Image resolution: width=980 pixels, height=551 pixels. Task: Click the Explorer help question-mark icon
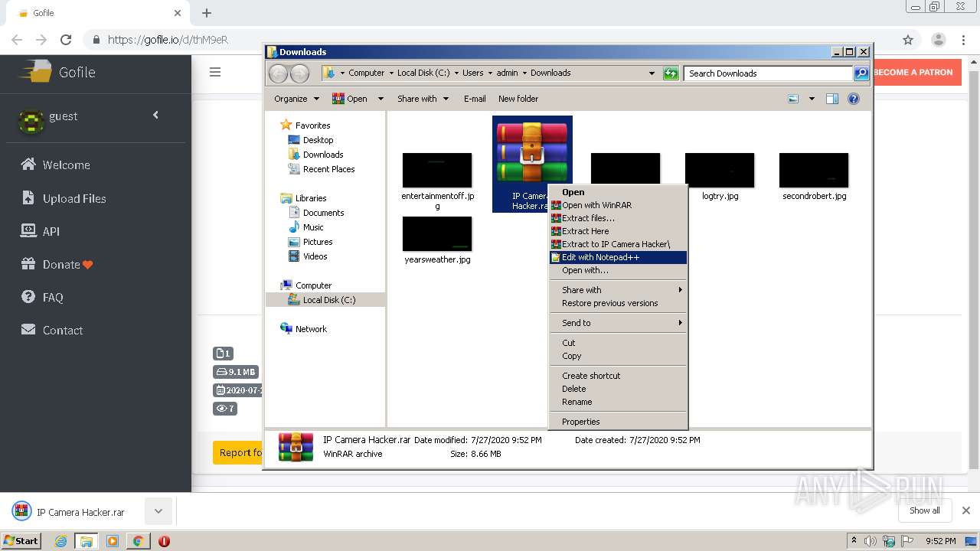[854, 99]
